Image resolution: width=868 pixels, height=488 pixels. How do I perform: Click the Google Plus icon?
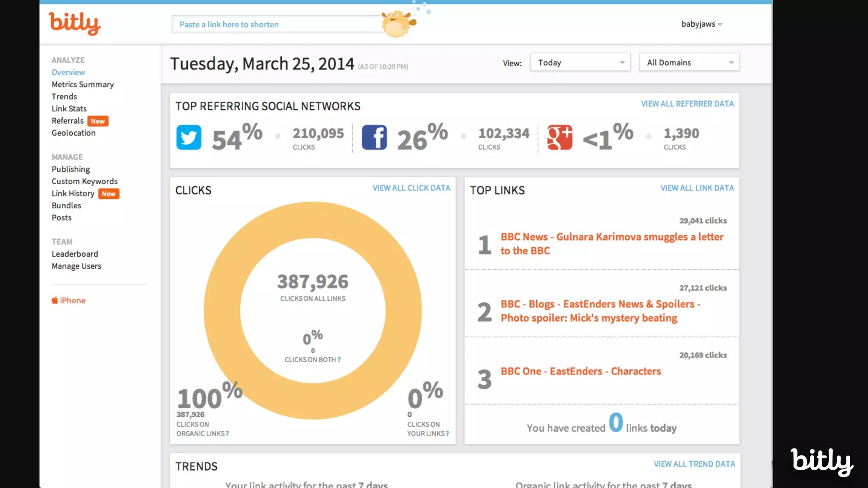coord(559,137)
